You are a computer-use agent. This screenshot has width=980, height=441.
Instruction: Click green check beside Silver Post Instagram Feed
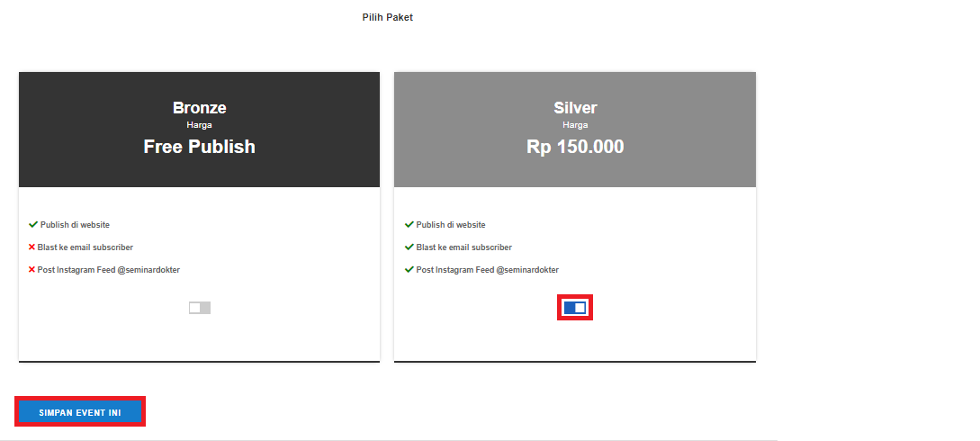pos(409,269)
